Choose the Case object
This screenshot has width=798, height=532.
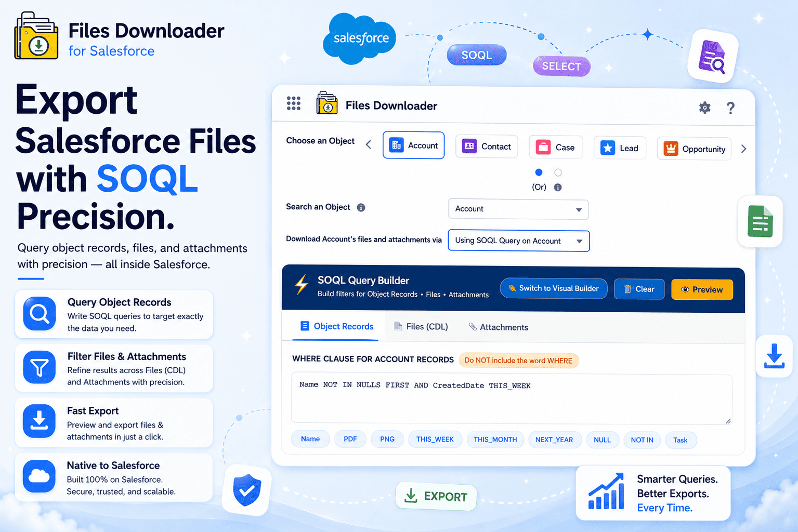coord(555,147)
